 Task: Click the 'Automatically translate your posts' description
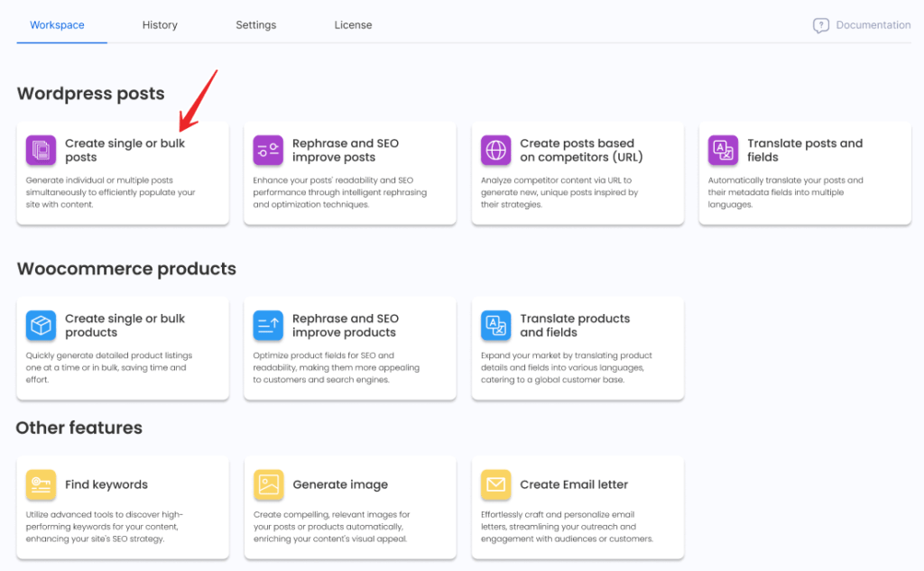click(x=786, y=192)
